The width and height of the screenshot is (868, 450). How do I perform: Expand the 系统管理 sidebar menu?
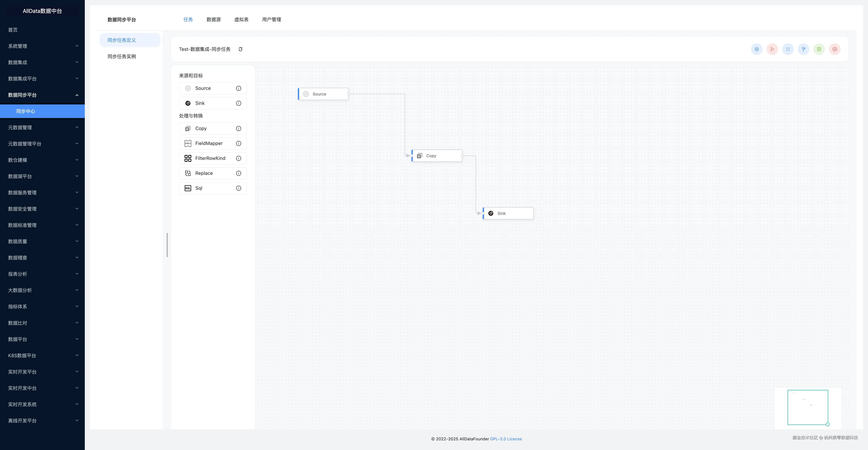coord(42,46)
